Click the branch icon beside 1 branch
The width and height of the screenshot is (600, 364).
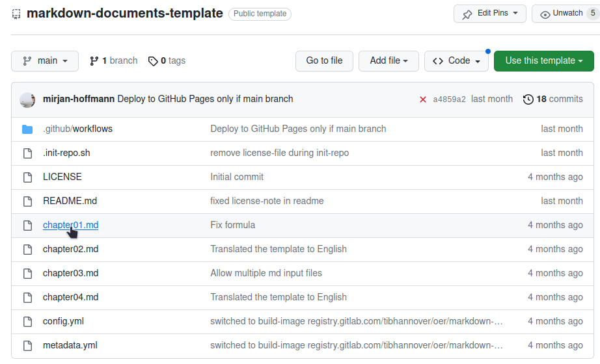(94, 60)
